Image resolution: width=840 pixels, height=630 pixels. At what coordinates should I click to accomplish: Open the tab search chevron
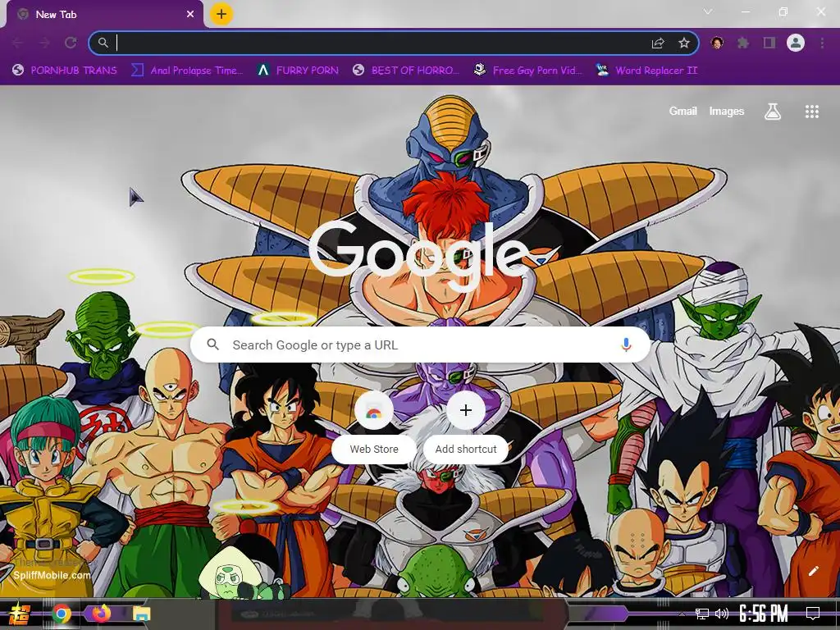(708, 11)
